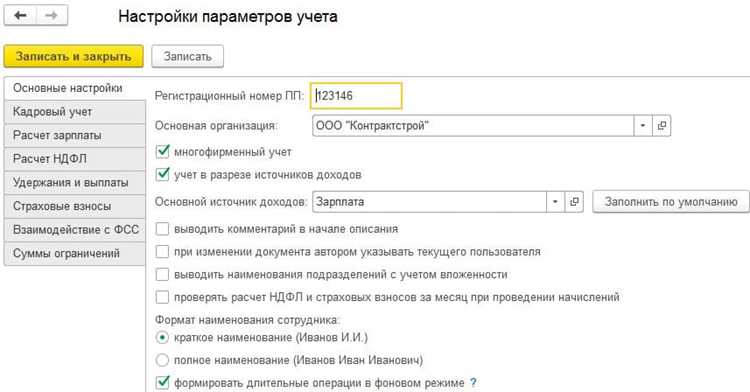Click the Основной источник доходов field
750x392 pixels.
click(429, 202)
